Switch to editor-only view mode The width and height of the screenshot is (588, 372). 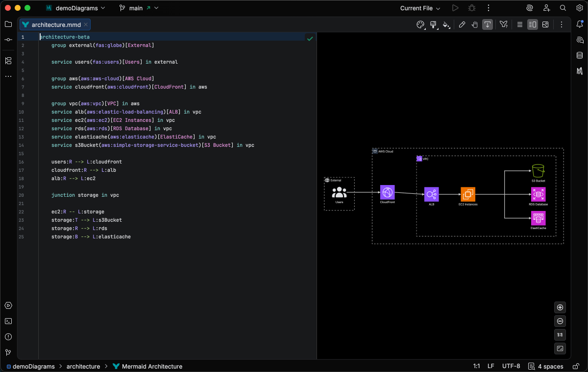point(520,24)
